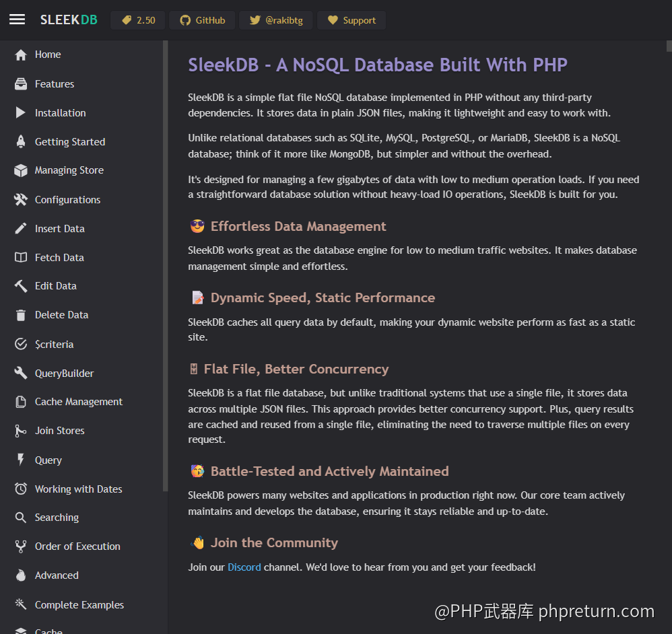
Task: Open the Advanced sidebar entry
Action: pyautogui.click(x=57, y=575)
